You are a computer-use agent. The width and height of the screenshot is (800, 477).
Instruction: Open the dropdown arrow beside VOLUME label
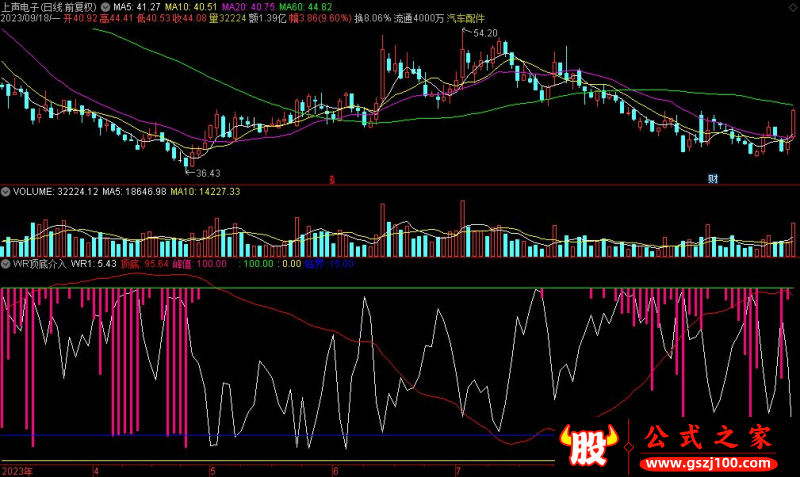(6, 192)
